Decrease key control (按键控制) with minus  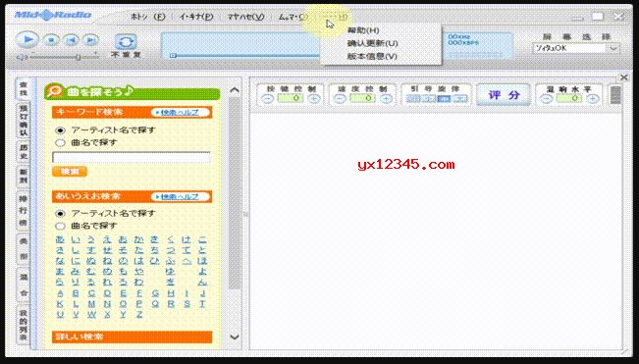pos(267,98)
